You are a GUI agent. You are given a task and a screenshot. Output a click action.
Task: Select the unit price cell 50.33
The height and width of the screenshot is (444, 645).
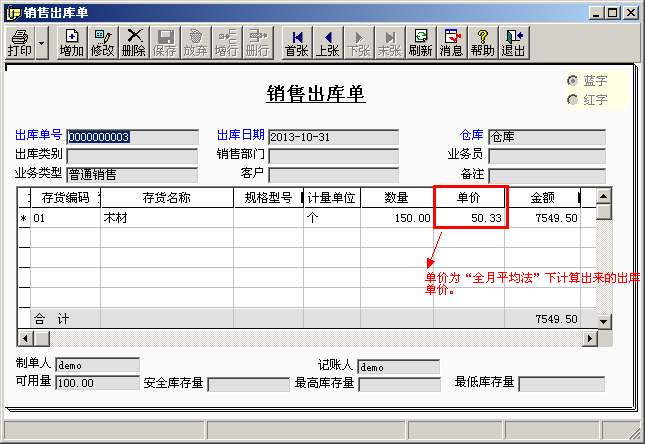coord(469,218)
